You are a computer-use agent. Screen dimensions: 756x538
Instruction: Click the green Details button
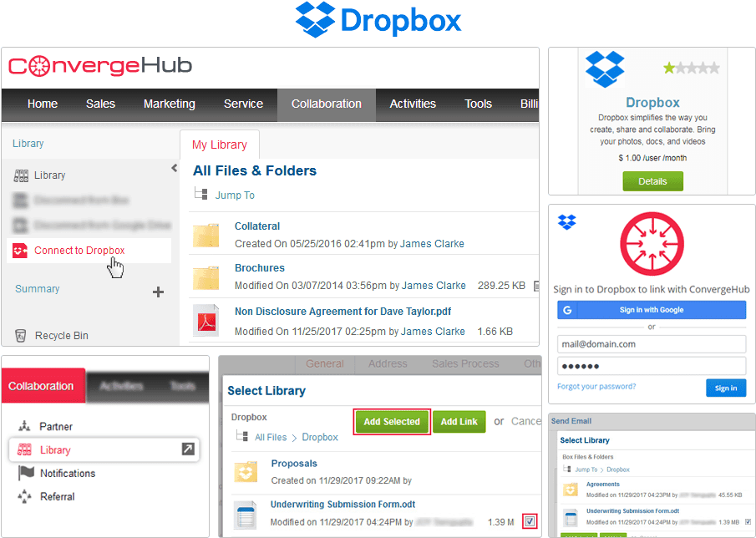(652, 181)
